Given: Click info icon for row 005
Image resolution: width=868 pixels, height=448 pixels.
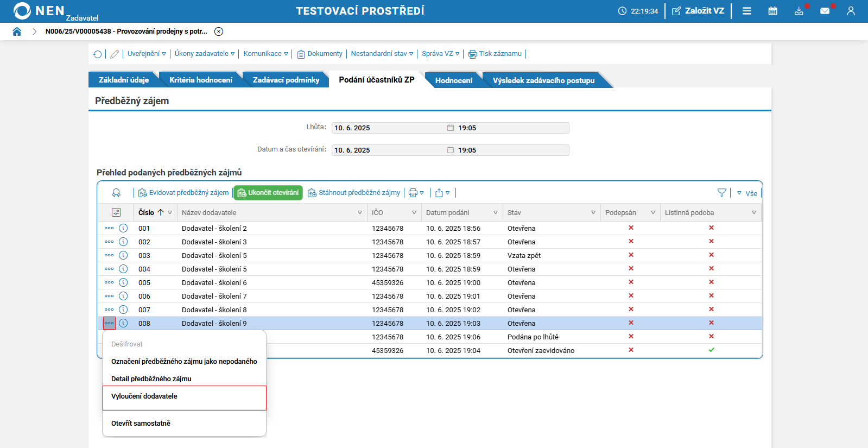Looking at the screenshot, I should [x=123, y=282].
